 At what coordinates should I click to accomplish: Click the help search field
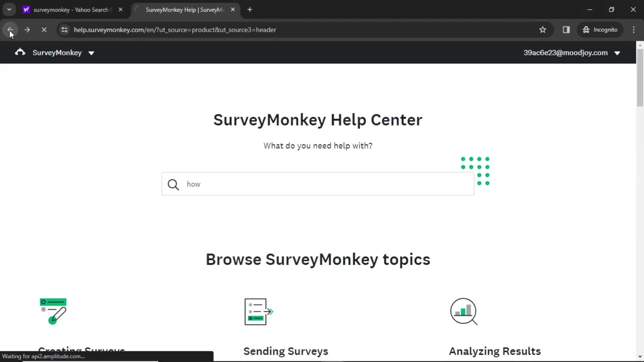(318, 184)
